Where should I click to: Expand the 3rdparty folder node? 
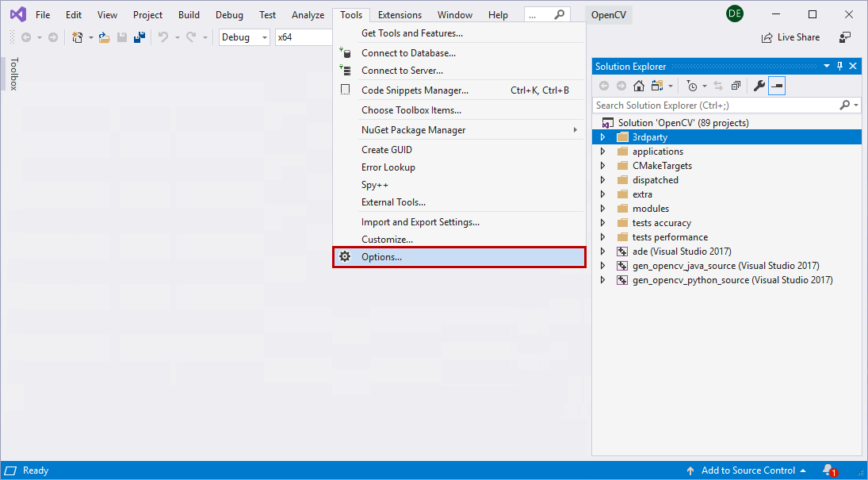pyautogui.click(x=602, y=137)
